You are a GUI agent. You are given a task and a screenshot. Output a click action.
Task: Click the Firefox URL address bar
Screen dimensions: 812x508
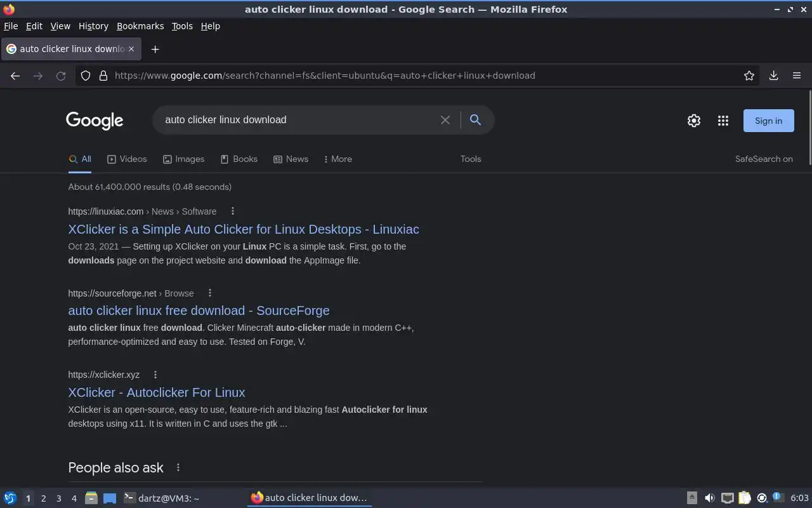click(x=419, y=76)
